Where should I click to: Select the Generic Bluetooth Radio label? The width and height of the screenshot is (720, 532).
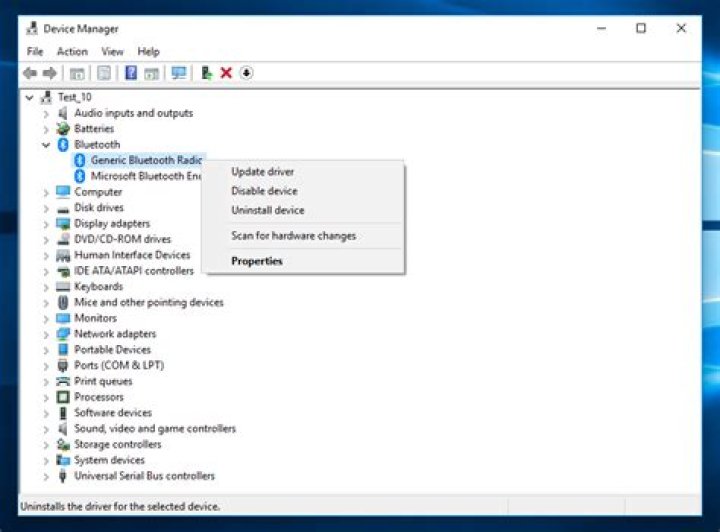point(146,160)
